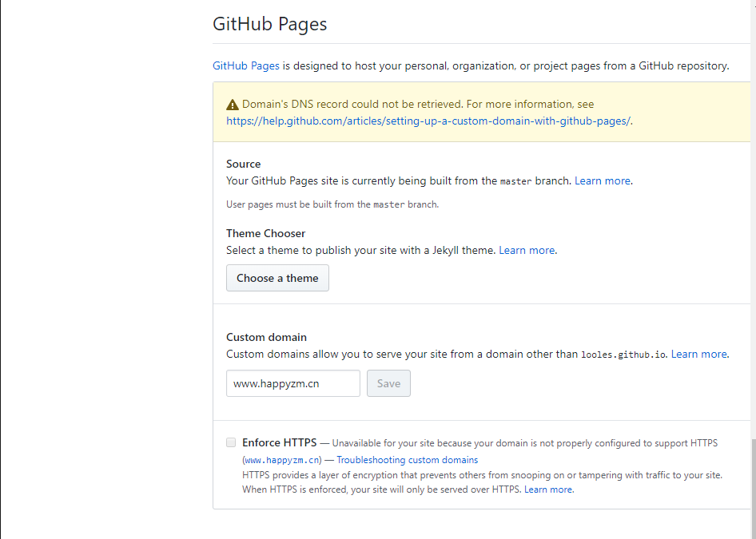
Task: Open Learn more link for custom domains
Action: [x=698, y=354]
